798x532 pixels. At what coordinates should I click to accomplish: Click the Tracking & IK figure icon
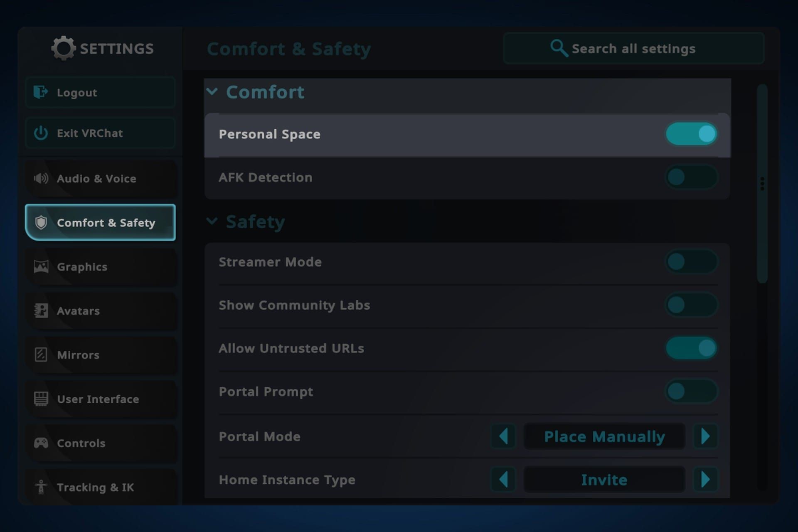(x=41, y=487)
